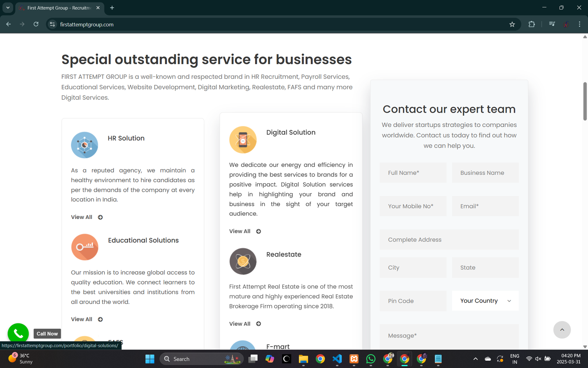Open the Chrome three-dot menu

click(x=580, y=24)
